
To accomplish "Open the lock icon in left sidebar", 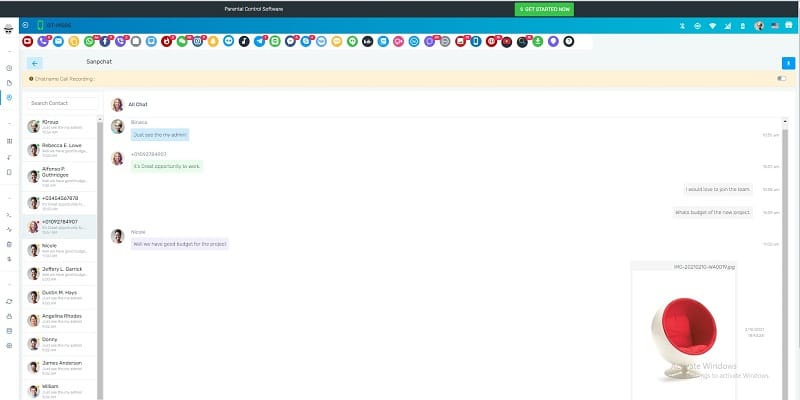I will [9, 316].
